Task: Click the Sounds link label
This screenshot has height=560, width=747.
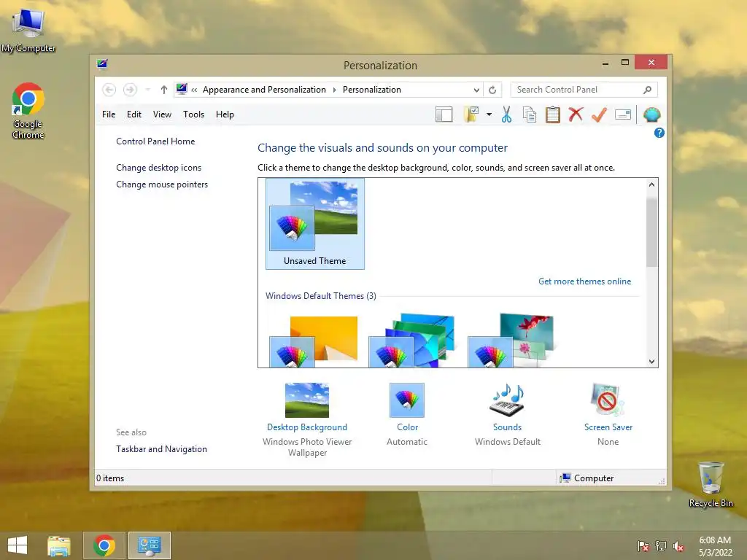Action: (x=508, y=427)
